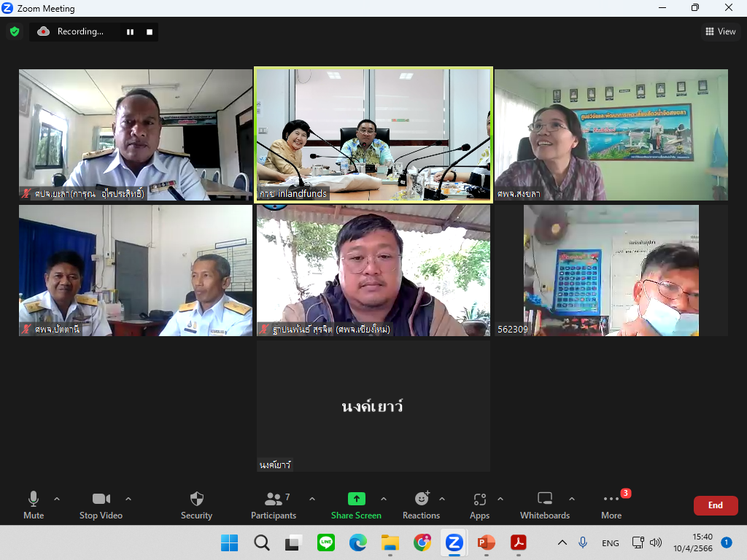Image resolution: width=747 pixels, height=560 pixels.
Task: Open the clock and calendar 15:40
Action: 693,542
